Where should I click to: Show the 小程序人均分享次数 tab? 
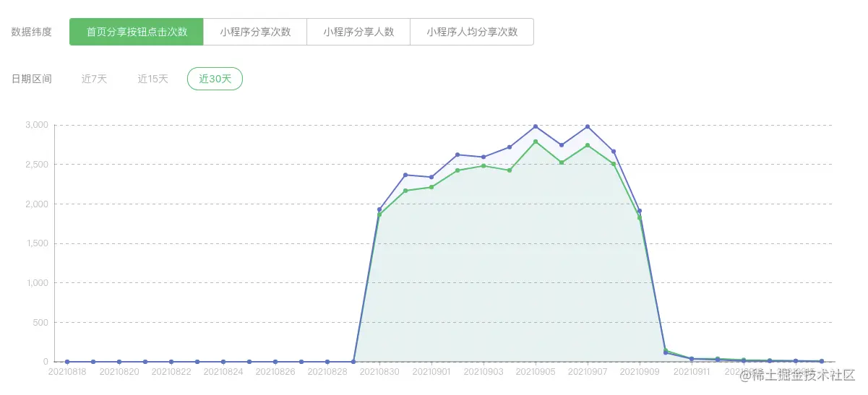472,32
